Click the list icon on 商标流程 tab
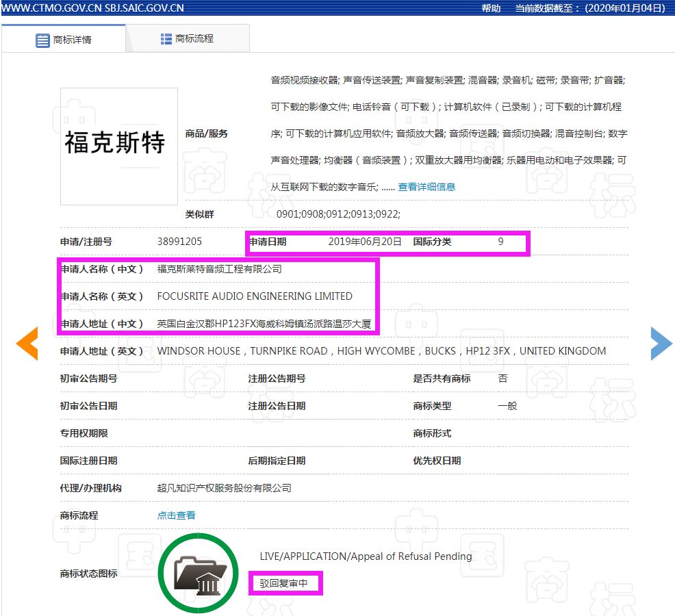This screenshot has height=616, width=675. pyautogui.click(x=166, y=38)
